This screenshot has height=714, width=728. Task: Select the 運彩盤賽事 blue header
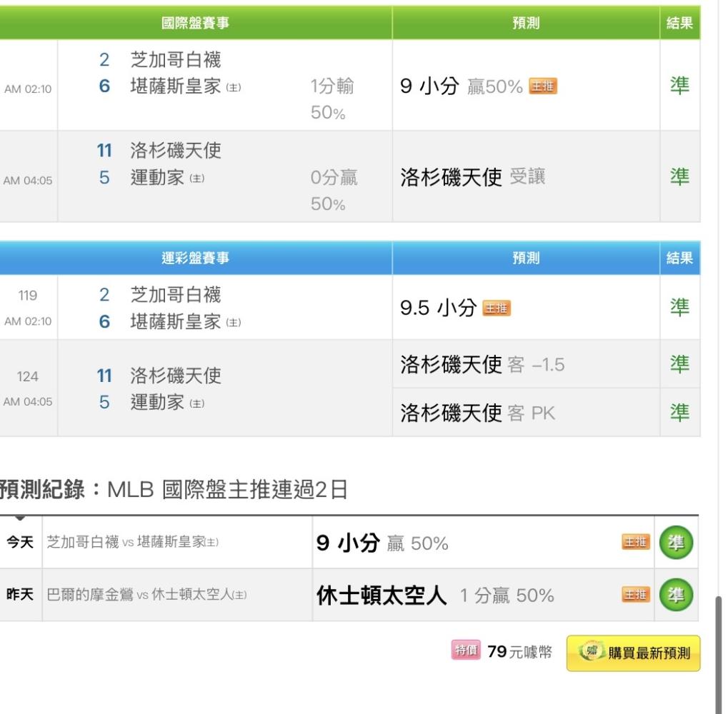click(x=196, y=258)
